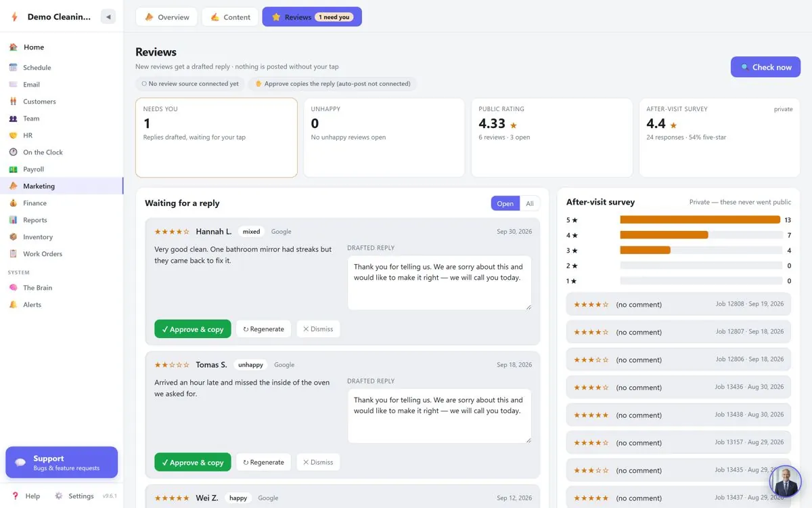Click the Help question mark icon
The height and width of the screenshot is (508, 812).
[x=15, y=496]
